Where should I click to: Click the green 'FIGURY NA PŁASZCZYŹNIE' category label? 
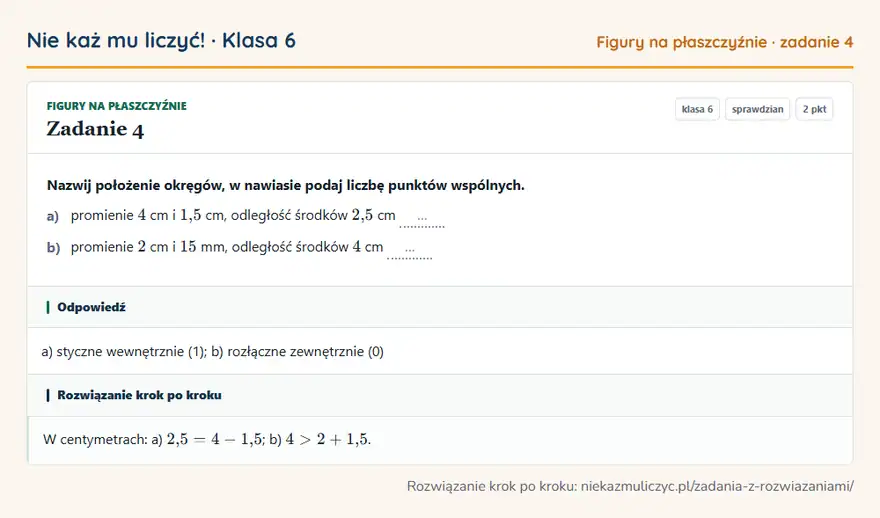tap(117, 106)
